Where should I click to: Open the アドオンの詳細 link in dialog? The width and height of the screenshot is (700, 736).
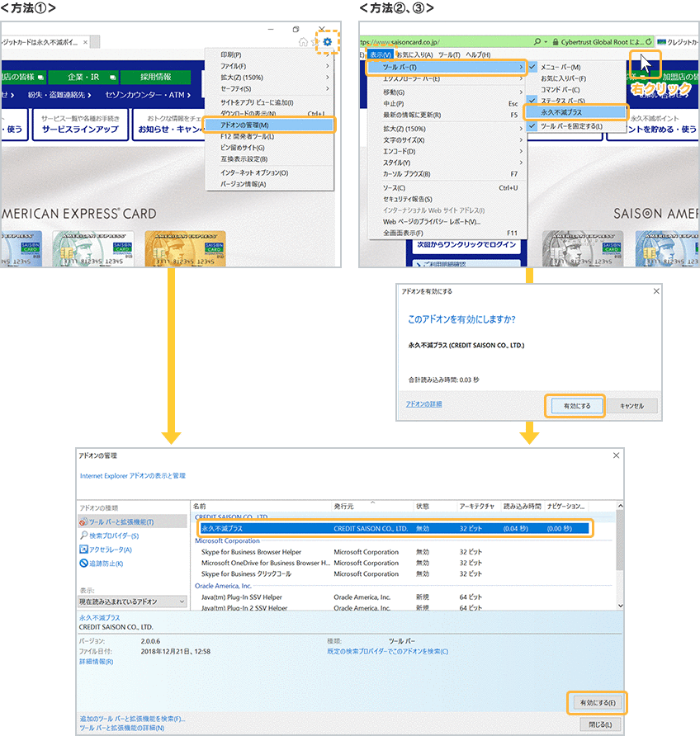pyautogui.click(x=424, y=404)
